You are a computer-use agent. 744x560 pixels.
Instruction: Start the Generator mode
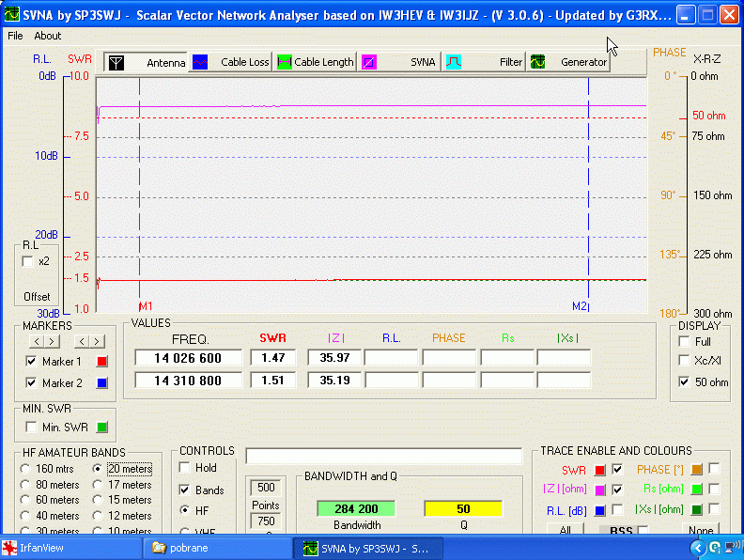569,63
